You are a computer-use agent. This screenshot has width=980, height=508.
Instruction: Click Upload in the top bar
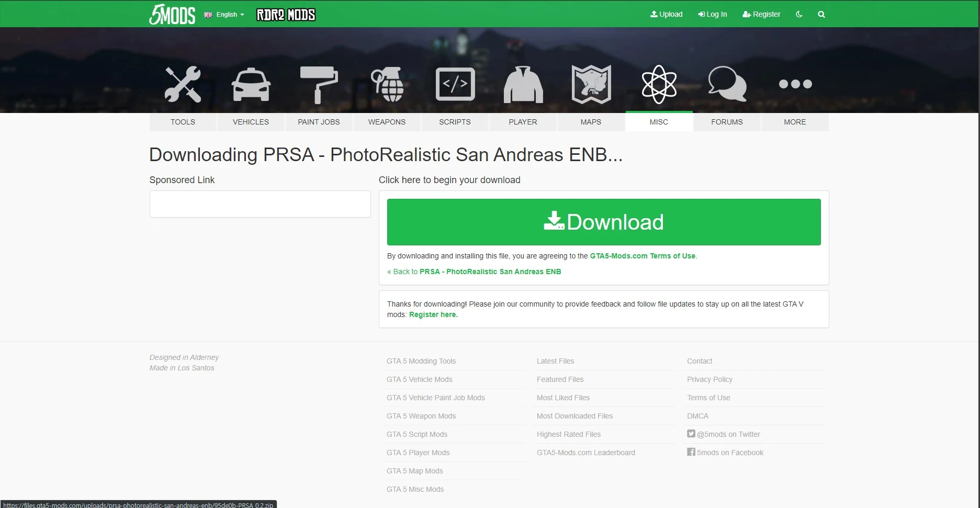667,14
